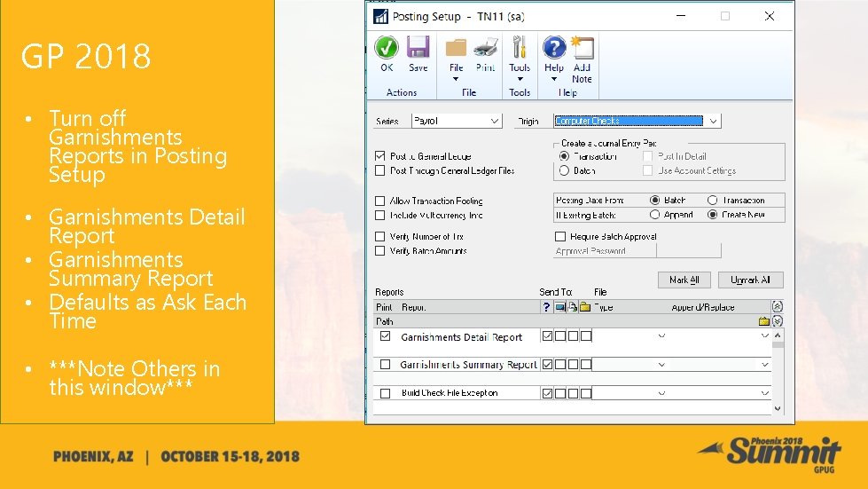Select Transaction for Posting Date From

coord(713,200)
